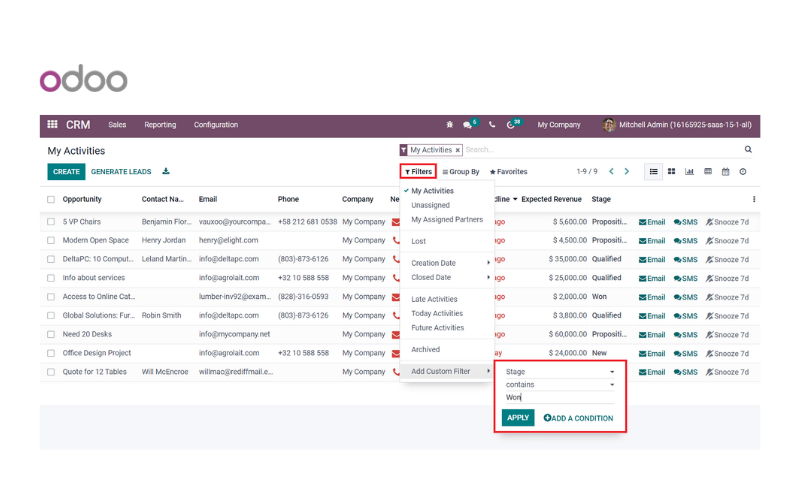Switch to graph view icon
Image resolution: width=800 pixels, height=500 pixels.
pos(689,171)
